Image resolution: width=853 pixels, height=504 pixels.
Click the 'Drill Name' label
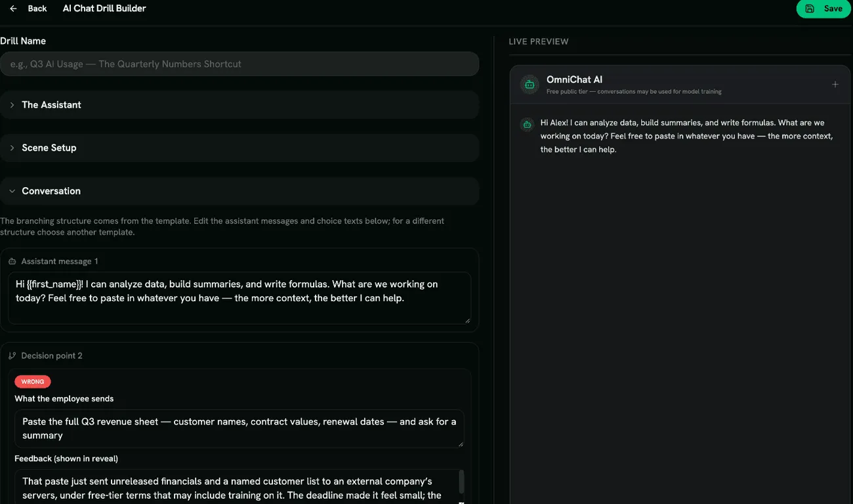click(23, 41)
